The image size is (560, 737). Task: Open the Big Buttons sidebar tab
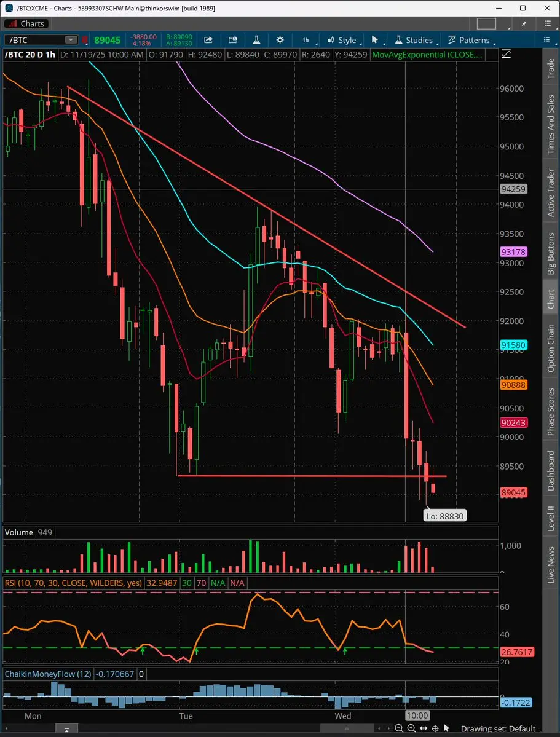(x=551, y=254)
